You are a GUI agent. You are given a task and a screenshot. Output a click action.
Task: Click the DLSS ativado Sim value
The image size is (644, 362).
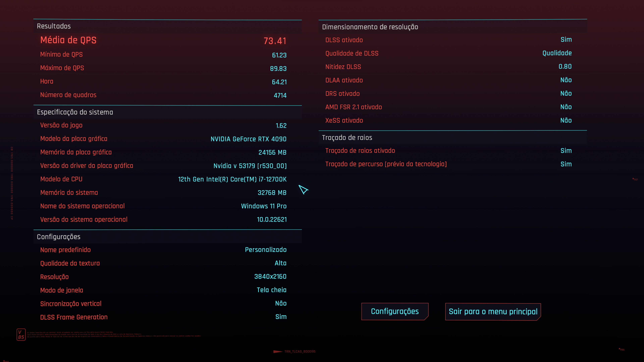pos(566,40)
